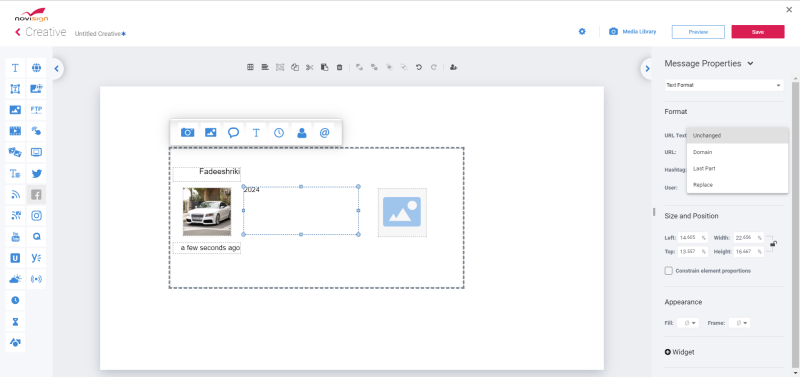Viewport: 800px width, 377px height.
Task: Select the Yammer widget
Action: (x=36, y=258)
